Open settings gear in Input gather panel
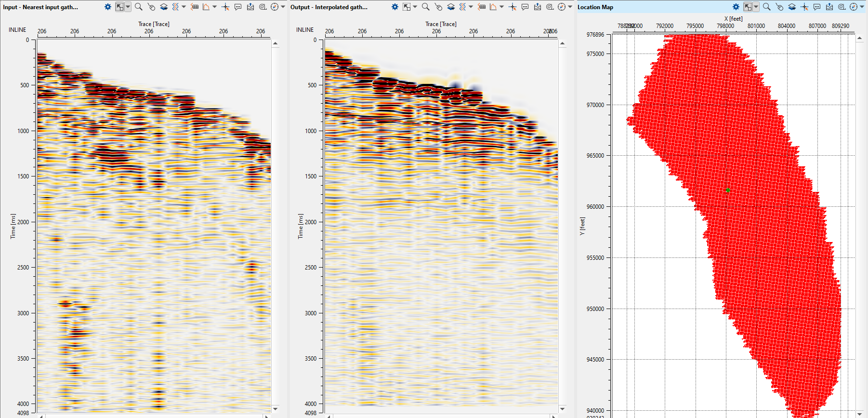Image resolution: width=868 pixels, height=418 pixels. (108, 7)
